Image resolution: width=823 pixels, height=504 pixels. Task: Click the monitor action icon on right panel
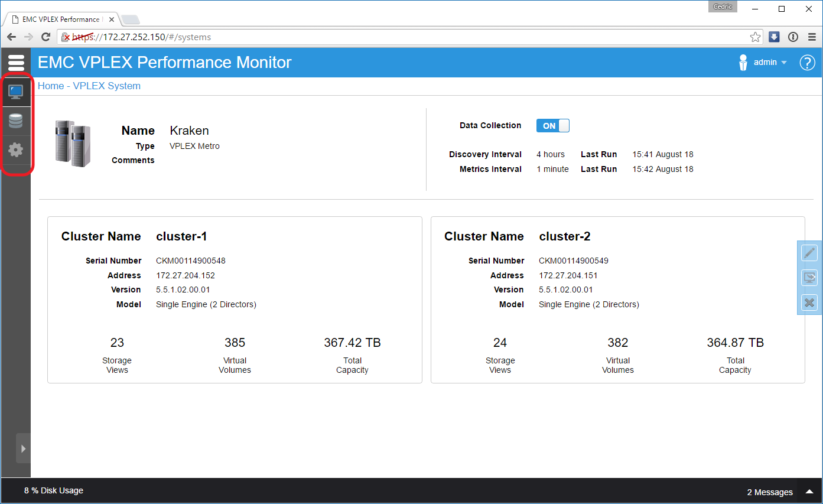tap(809, 278)
